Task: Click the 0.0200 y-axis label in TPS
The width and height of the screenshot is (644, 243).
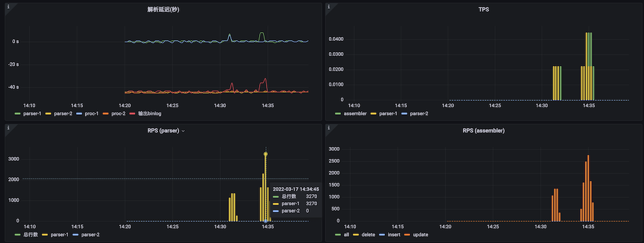Action: pos(335,70)
